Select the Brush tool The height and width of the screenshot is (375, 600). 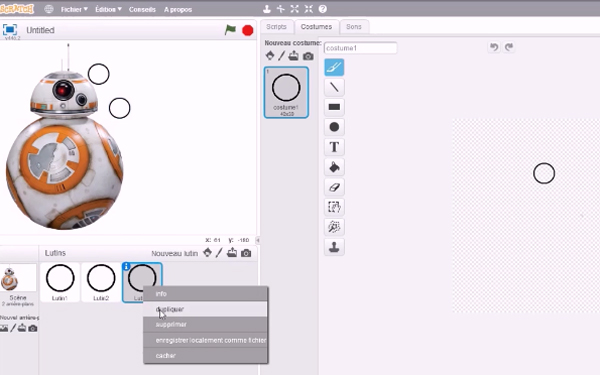(334, 67)
